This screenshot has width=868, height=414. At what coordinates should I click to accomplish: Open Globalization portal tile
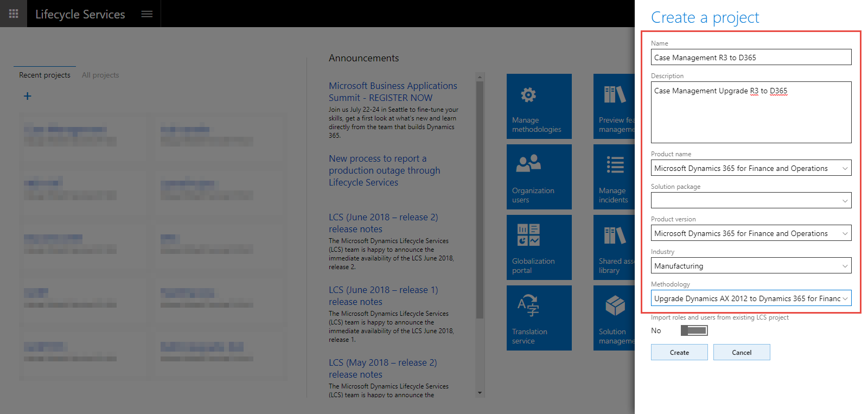coord(539,247)
